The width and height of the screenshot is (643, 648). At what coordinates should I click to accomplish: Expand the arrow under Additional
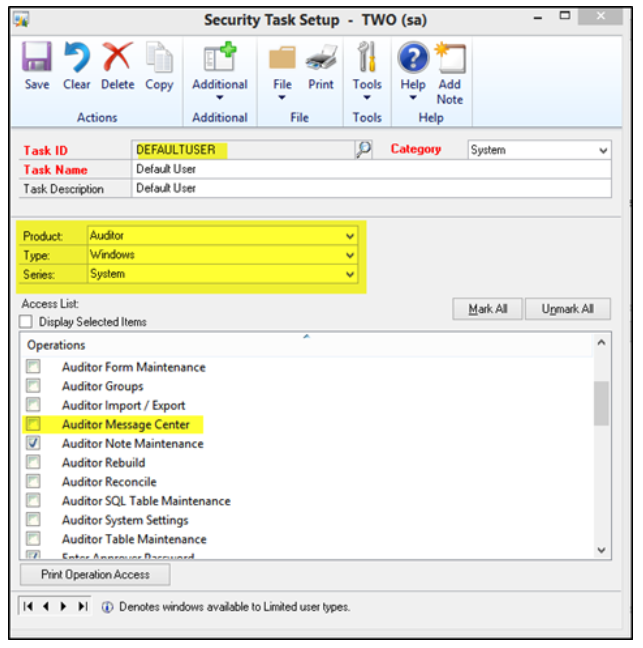coord(219,98)
